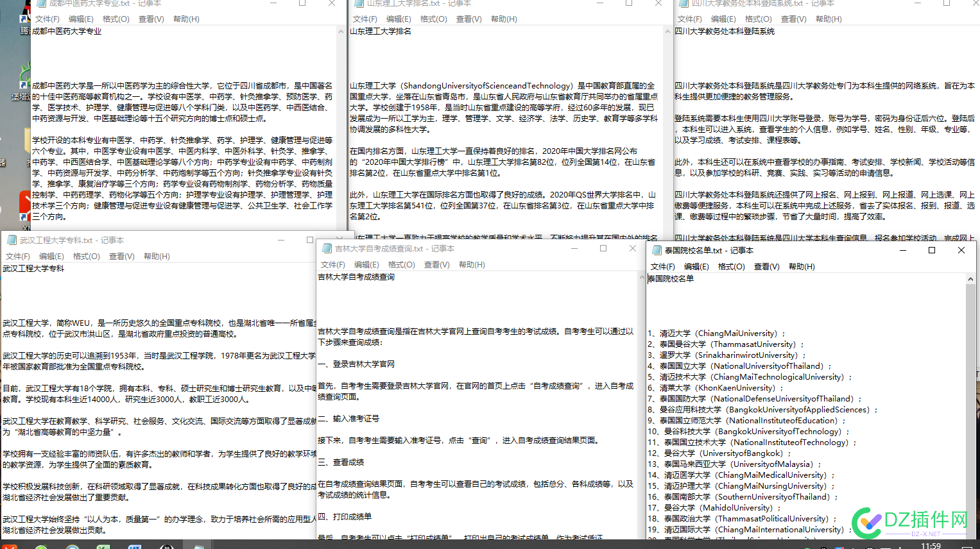
Task: Open 文件(F) menu in 泰国院校名单 window
Action: coord(662,267)
